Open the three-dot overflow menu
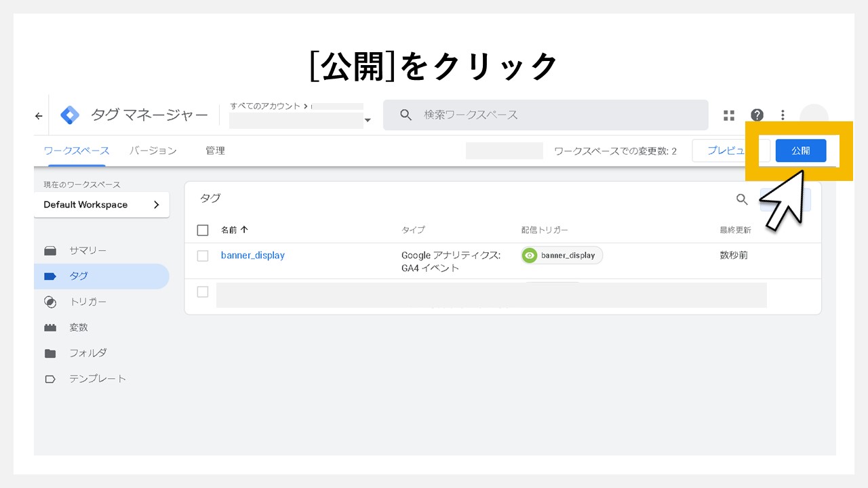868x488 pixels. pyautogui.click(x=783, y=115)
